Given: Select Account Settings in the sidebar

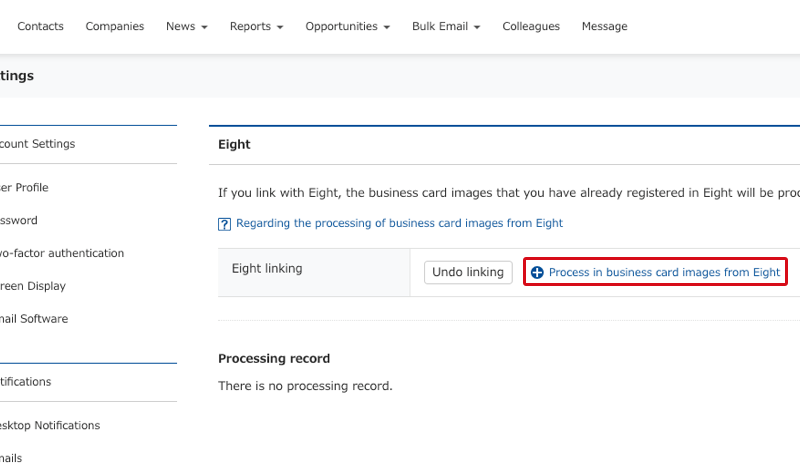Looking at the screenshot, I should pyautogui.click(x=37, y=144).
